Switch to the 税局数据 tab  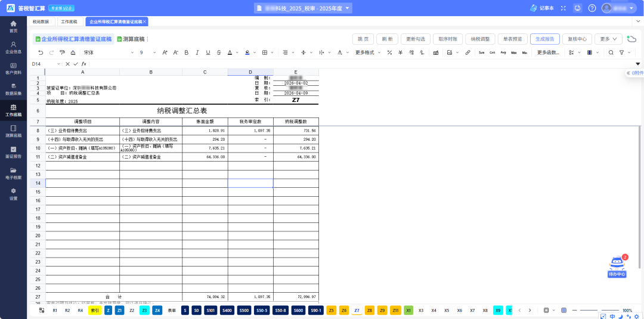tap(41, 21)
